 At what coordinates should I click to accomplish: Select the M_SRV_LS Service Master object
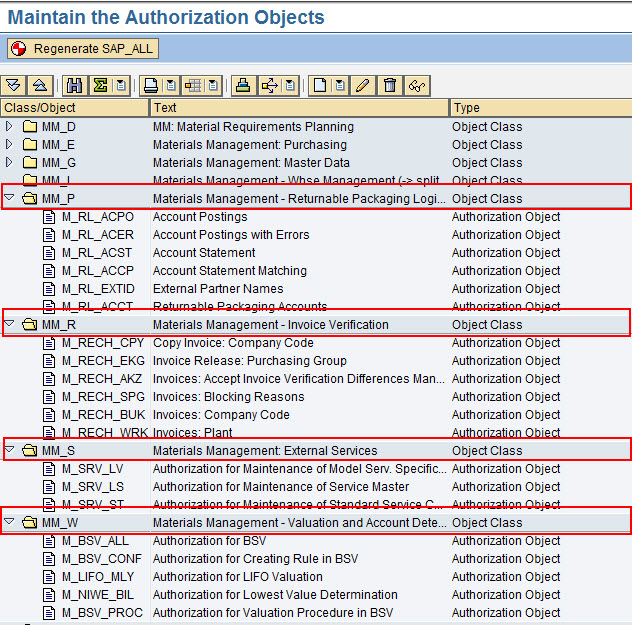click(x=92, y=487)
